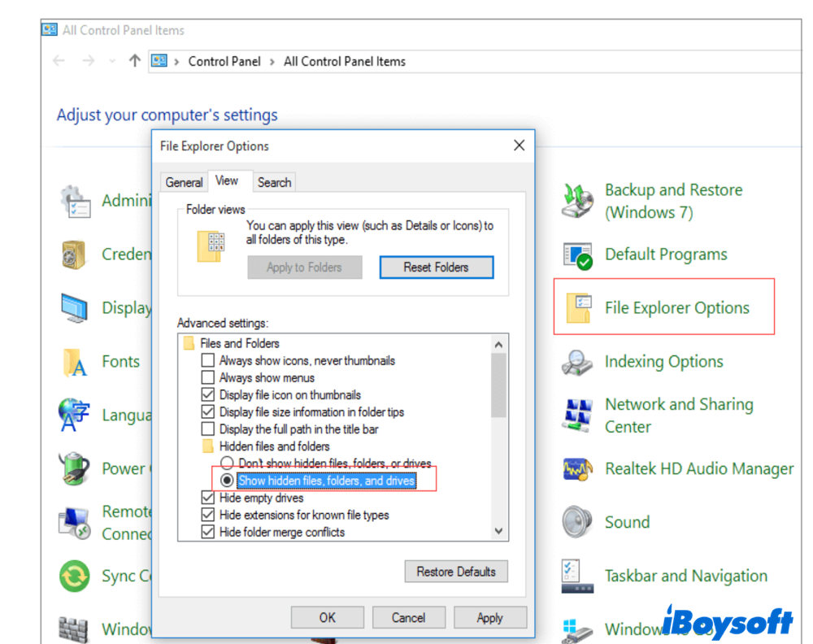813x644 pixels.
Task: Open the Credential Manager icon
Action: tap(74, 254)
